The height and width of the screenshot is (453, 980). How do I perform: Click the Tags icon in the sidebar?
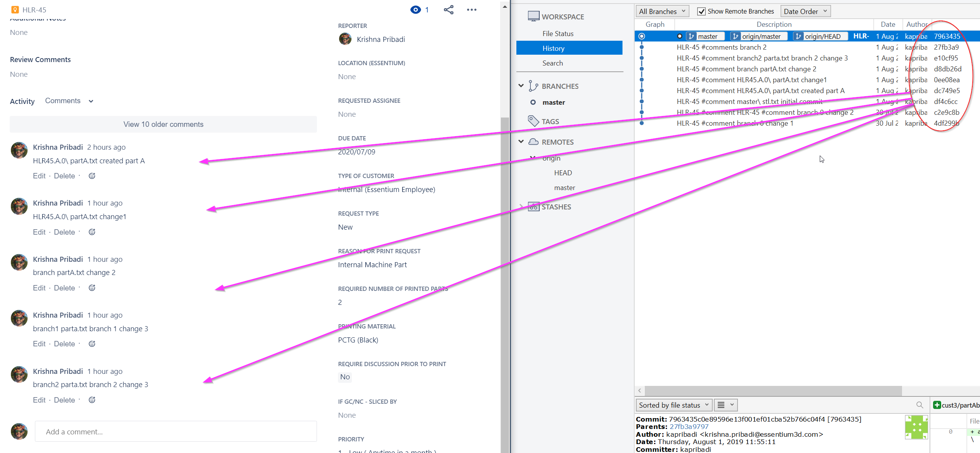point(533,121)
